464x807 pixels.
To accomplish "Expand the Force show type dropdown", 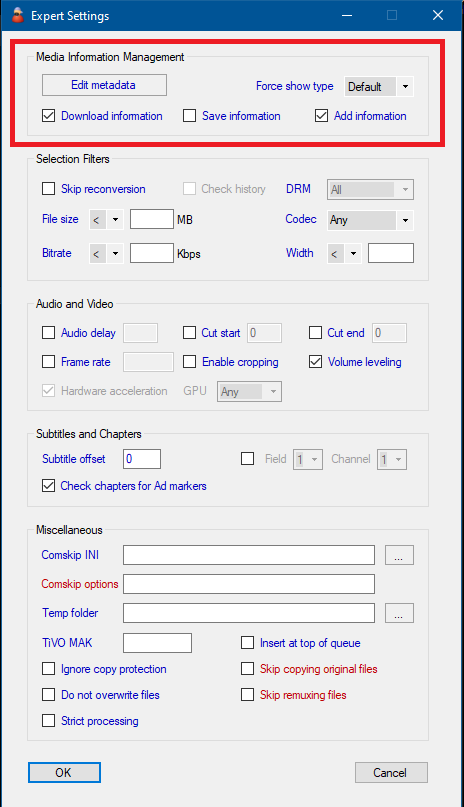I will pyautogui.click(x=379, y=86).
